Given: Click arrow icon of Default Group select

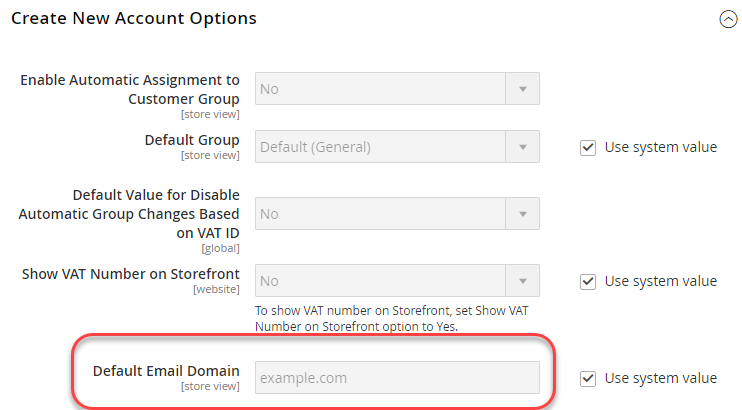Looking at the screenshot, I should point(522,147).
